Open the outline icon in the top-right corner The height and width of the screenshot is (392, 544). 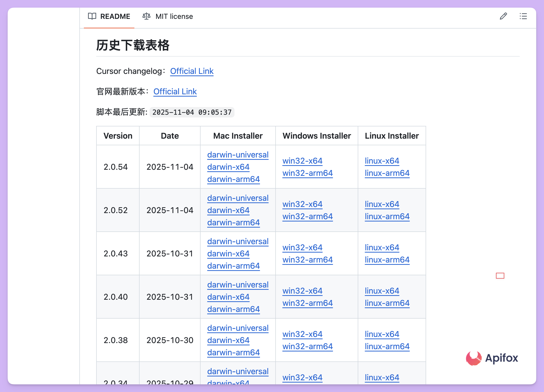[x=523, y=16]
